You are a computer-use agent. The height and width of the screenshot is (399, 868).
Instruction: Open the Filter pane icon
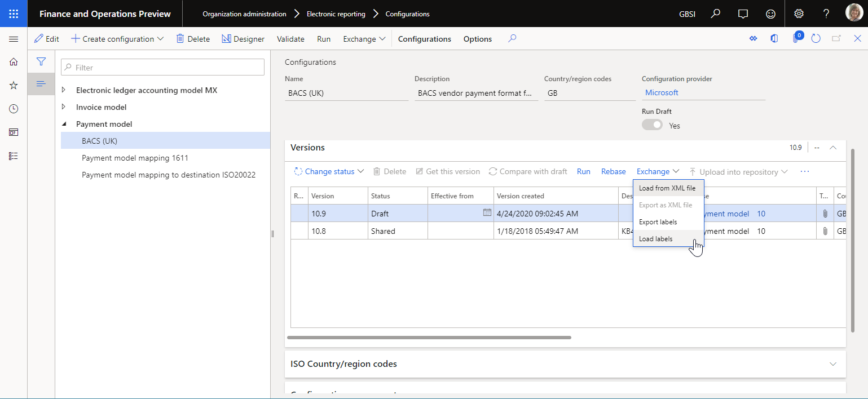41,61
